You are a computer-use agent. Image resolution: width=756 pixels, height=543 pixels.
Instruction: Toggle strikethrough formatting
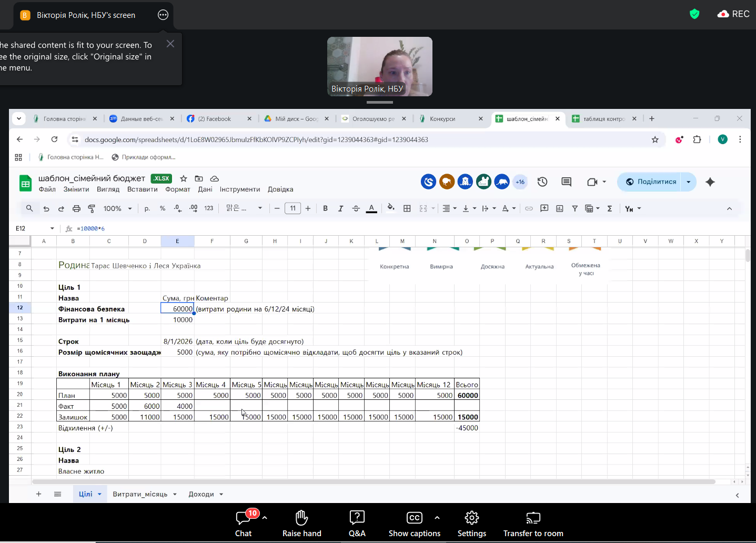(356, 209)
